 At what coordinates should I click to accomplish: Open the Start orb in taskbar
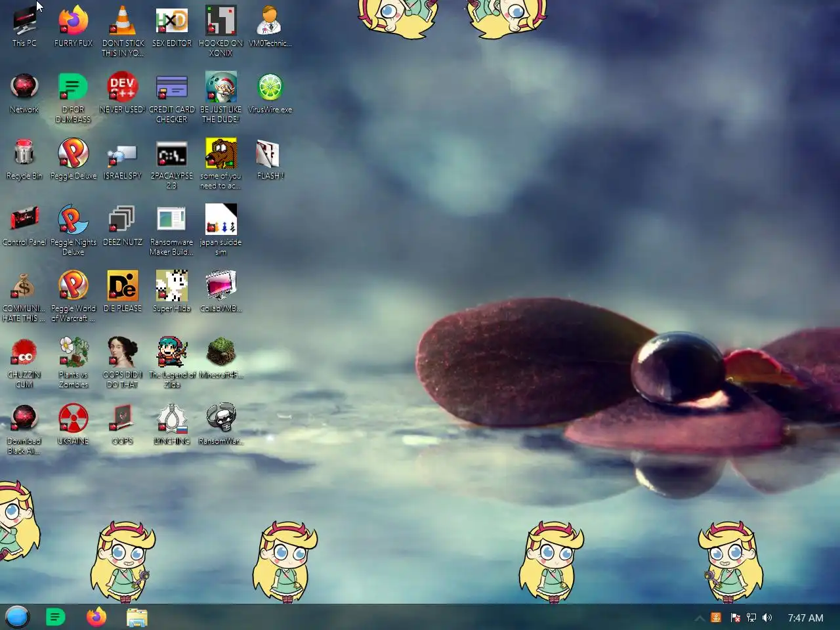tap(17, 617)
